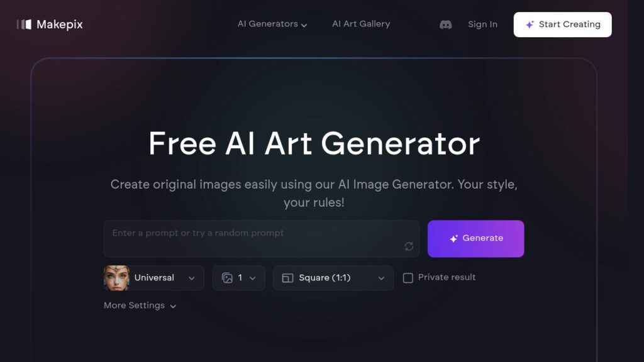This screenshot has height=362, width=644.
Task: Open the number of images dropdown
Action: coord(238,278)
